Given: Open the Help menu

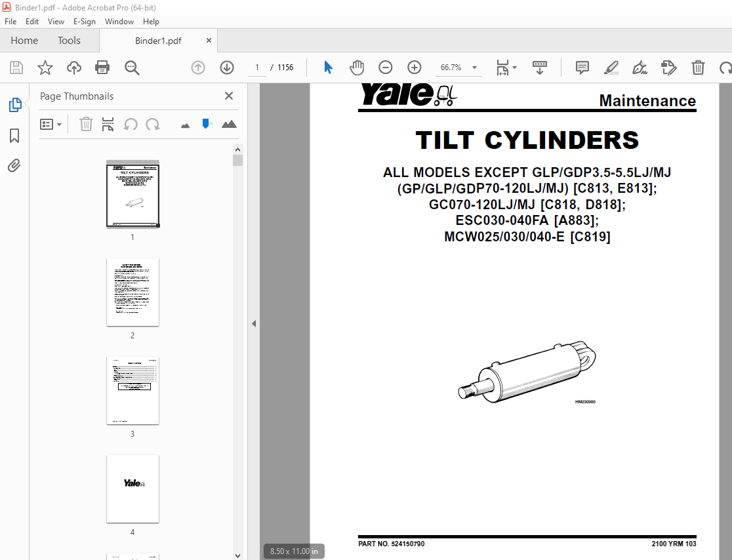Looking at the screenshot, I should (x=151, y=22).
